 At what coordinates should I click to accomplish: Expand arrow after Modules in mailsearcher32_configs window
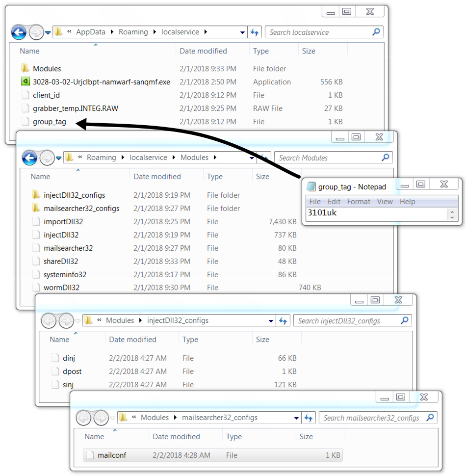[175, 418]
